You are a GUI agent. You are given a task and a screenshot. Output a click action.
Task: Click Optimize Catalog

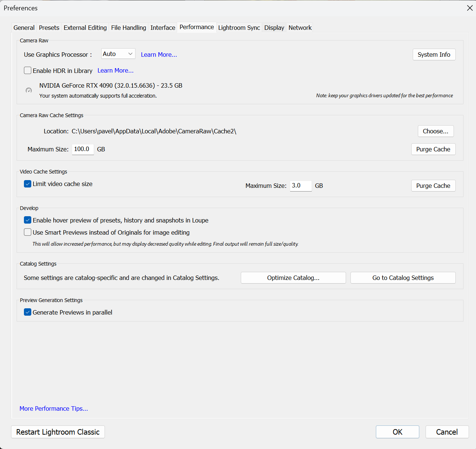pos(293,278)
